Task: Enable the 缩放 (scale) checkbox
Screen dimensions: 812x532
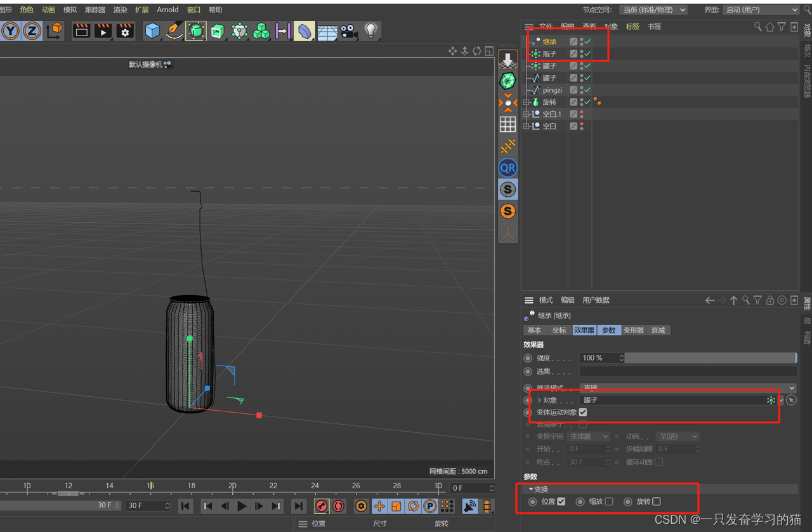Action: tap(609, 502)
